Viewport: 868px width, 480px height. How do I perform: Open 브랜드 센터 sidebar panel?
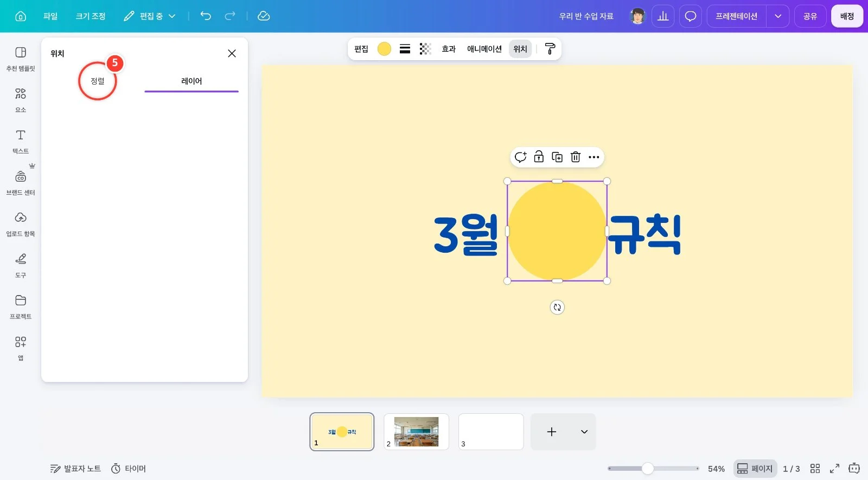21,183
